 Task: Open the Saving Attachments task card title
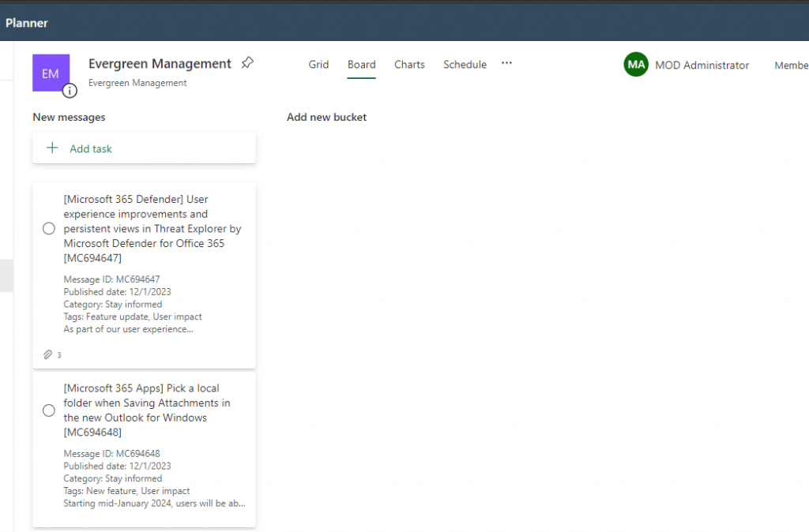coord(147,410)
